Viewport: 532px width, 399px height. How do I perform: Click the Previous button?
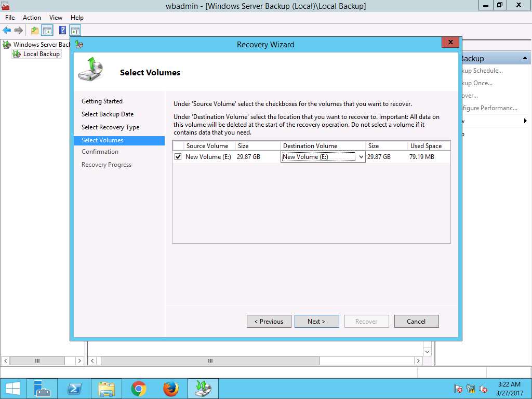[269, 321]
